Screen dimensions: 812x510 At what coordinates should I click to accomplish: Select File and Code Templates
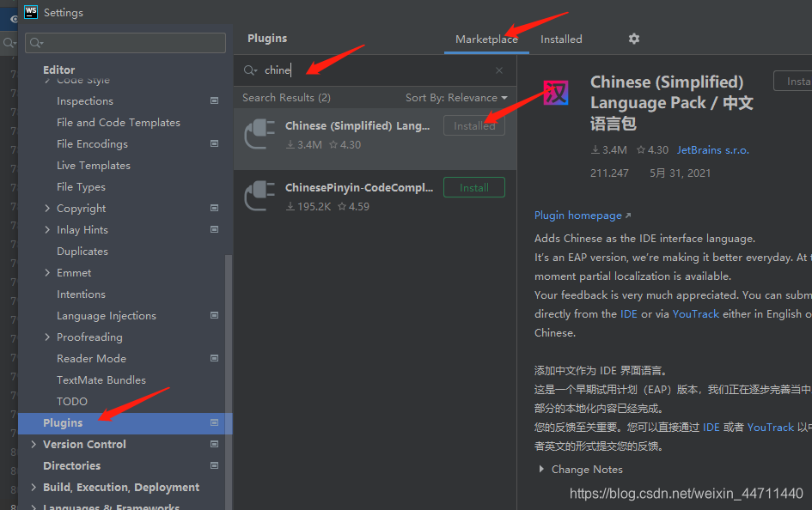coord(119,123)
